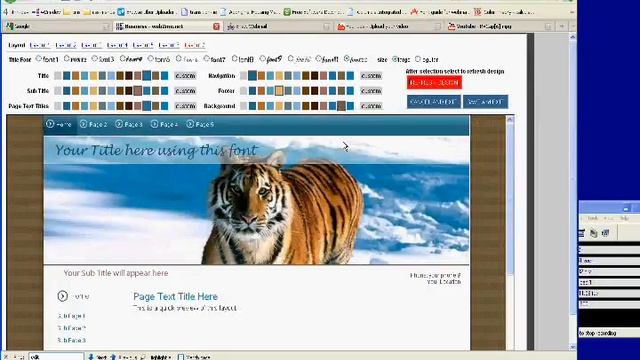Click the find bar Next arrow
The width and height of the screenshot is (640, 360).
(98, 357)
